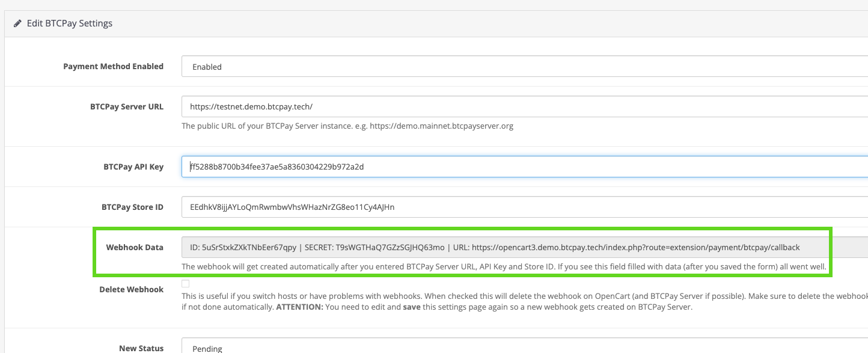This screenshot has width=868, height=353.
Task: Click the Edit BTCPay Settings heading text
Action: point(70,23)
